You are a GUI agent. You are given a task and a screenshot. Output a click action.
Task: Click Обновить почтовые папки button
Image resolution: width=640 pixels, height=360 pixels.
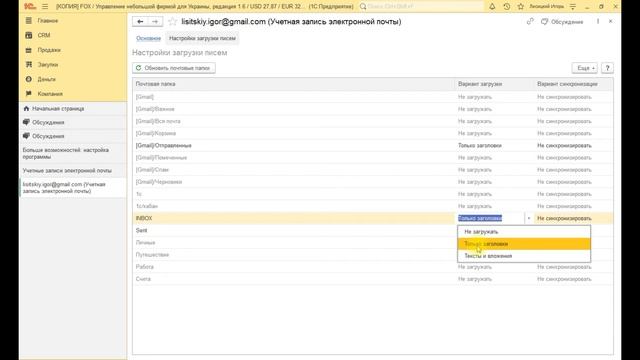point(174,68)
